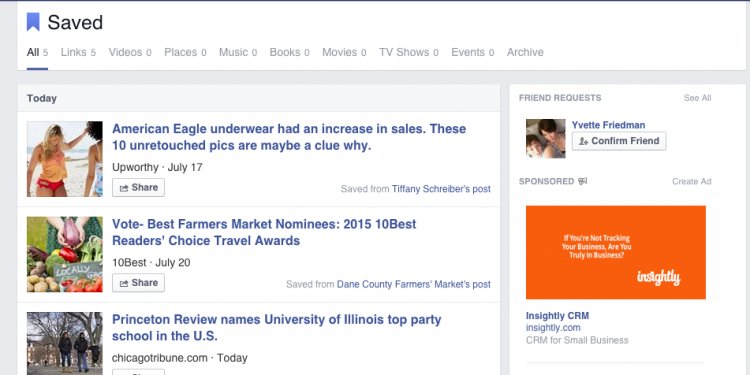This screenshot has height=375, width=750.
Task: Open Princeton Review party school article
Action: [276, 328]
